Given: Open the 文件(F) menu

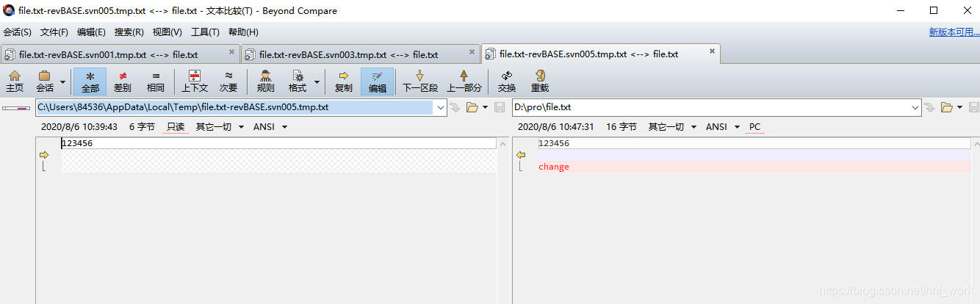Looking at the screenshot, I should (54, 32).
